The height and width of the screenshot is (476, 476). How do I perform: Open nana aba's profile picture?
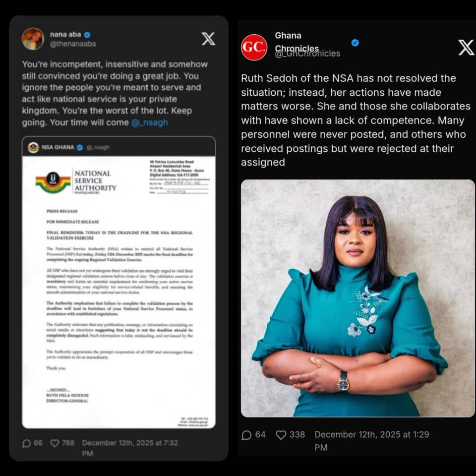point(33,39)
